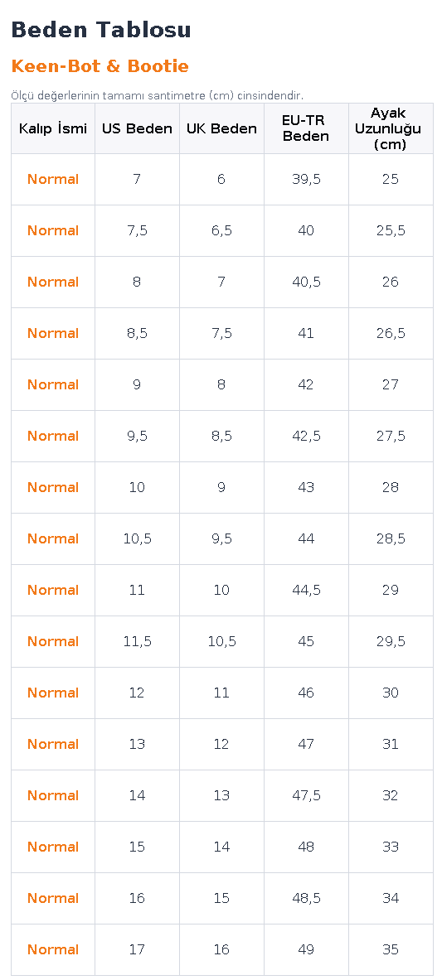Select the foot length 35 cell
This screenshot has width=442, height=980.
pos(391,950)
